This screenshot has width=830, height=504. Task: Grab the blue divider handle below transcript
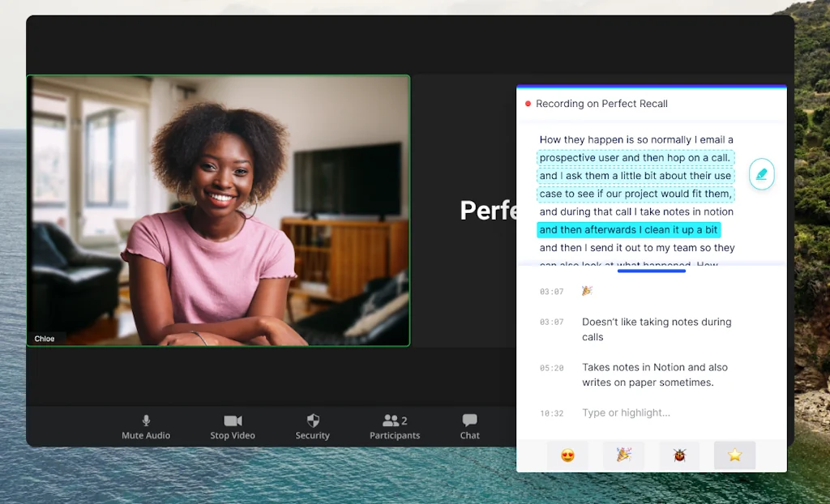click(x=652, y=271)
